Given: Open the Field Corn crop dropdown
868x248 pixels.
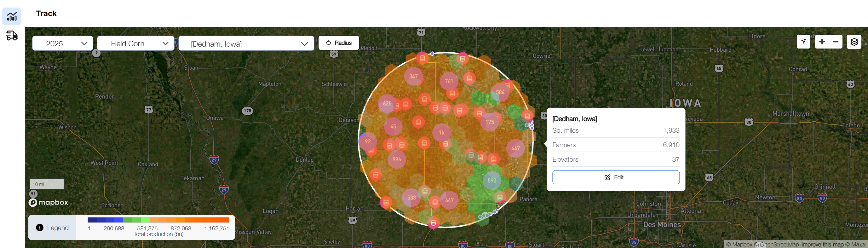Looking at the screenshot, I should click(x=135, y=43).
